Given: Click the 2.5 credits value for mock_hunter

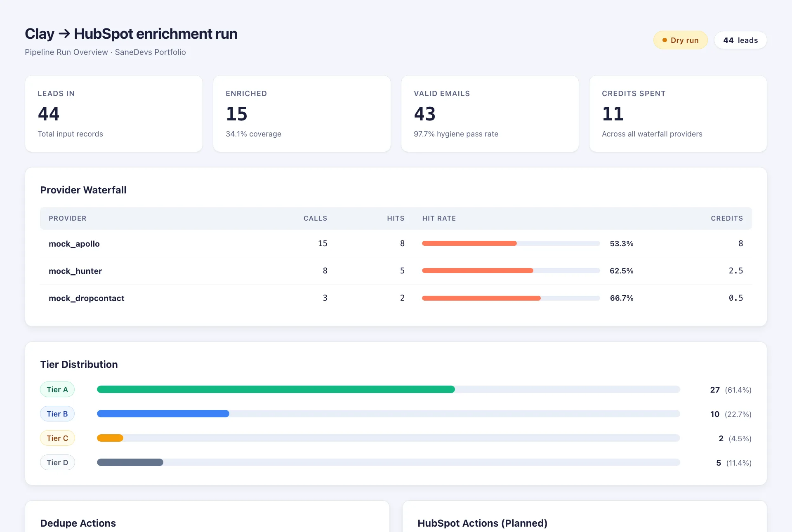Looking at the screenshot, I should (736, 271).
